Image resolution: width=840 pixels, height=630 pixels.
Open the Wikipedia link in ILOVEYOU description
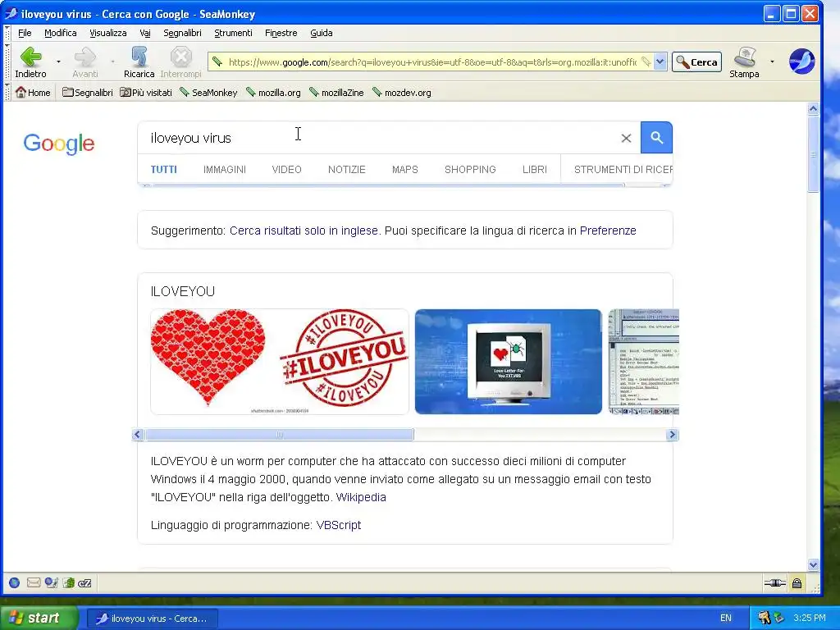tap(361, 497)
